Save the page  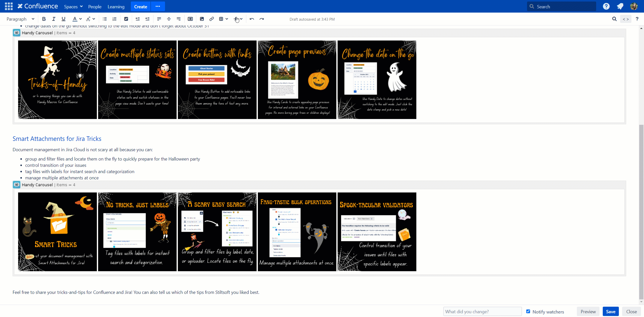611,311
